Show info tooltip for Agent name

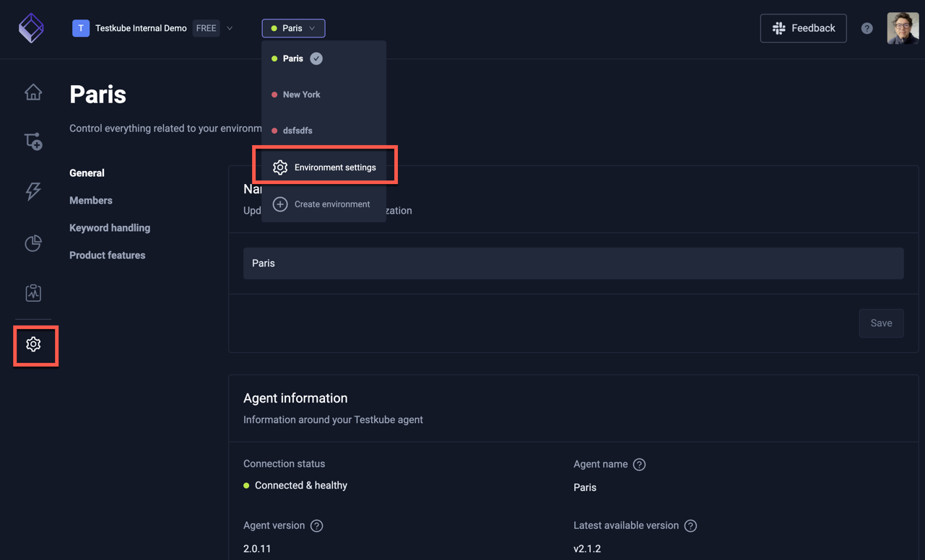click(x=639, y=465)
